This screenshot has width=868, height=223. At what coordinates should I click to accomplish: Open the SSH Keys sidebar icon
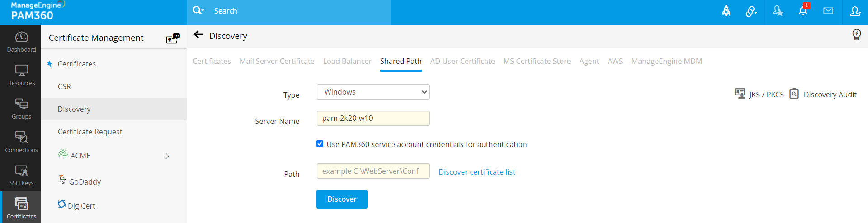[x=21, y=176]
